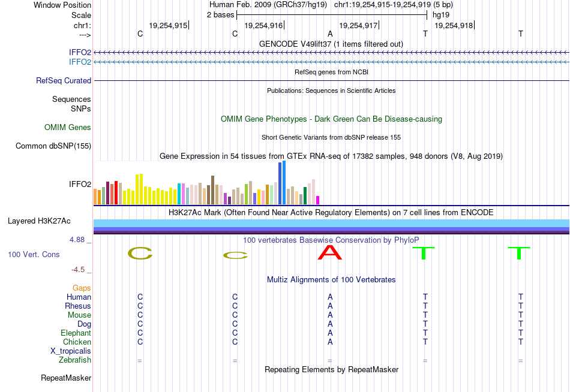Screen dimensions: 570x392
Task: Select the dark blue IFFO2 transcript label
Action: click(x=80, y=52)
